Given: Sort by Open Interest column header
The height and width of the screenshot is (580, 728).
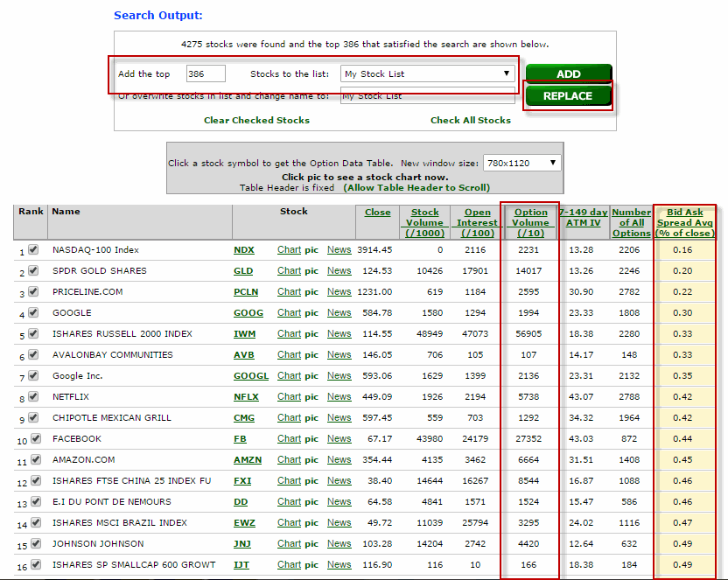Looking at the screenshot, I should tap(477, 223).
